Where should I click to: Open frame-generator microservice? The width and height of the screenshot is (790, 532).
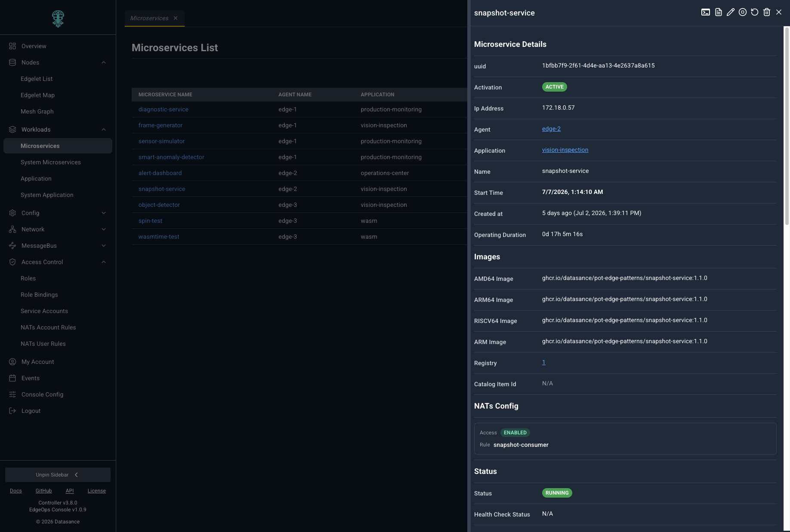(x=160, y=125)
